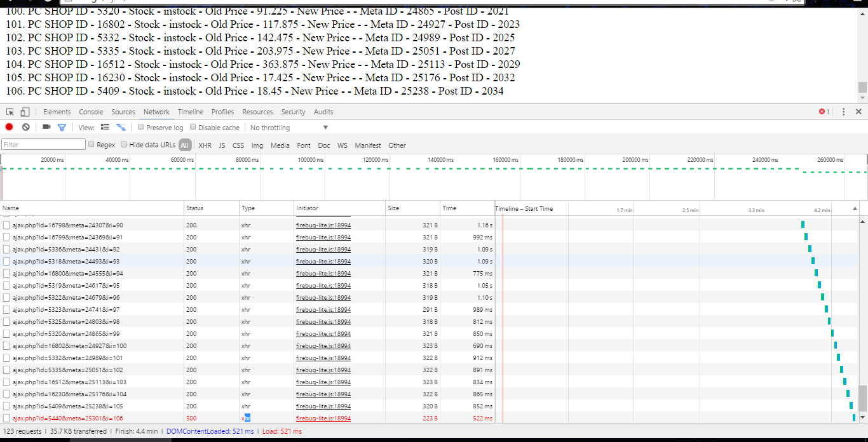Open the No throttling dropdown

[289, 128]
